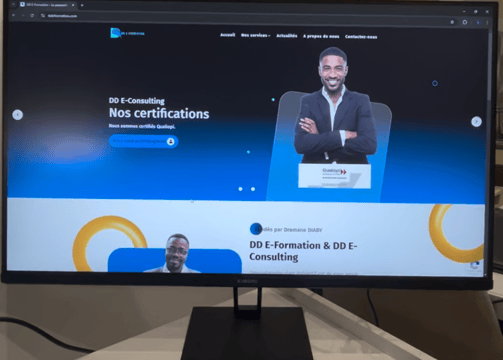Click the Qualiopi certificate image
The image size is (503, 360).
pos(334,176)
